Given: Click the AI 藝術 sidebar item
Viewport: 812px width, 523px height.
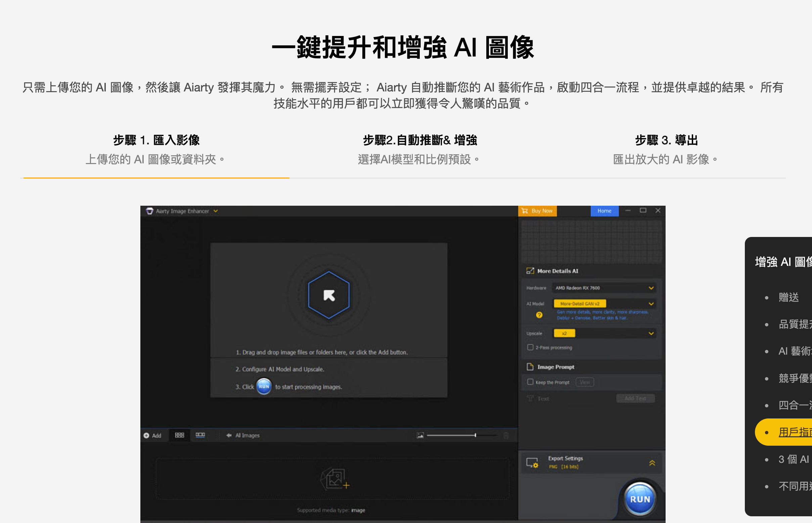Looking at the screenshot, I should click(795, 351).
